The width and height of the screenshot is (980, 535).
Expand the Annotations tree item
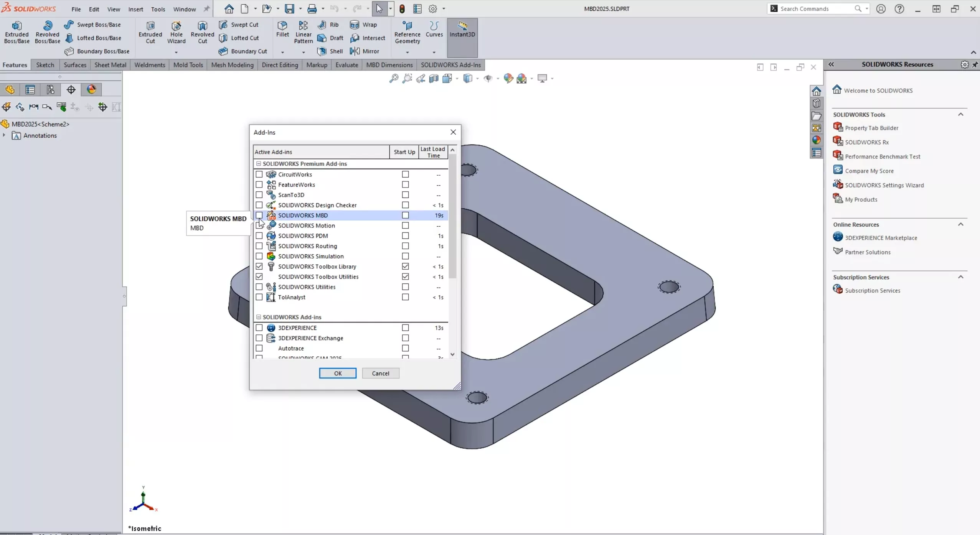coord(4,135)
